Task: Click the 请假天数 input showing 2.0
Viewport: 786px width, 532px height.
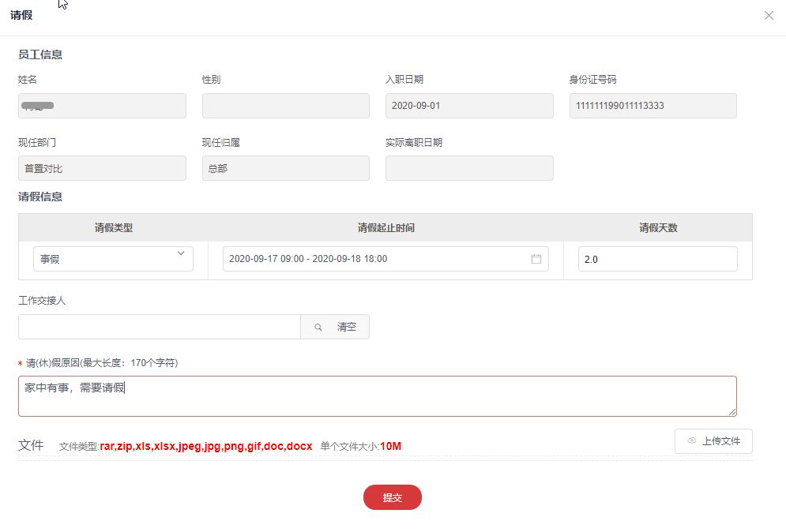Action: pyautogui.click(x=658, y=259)
